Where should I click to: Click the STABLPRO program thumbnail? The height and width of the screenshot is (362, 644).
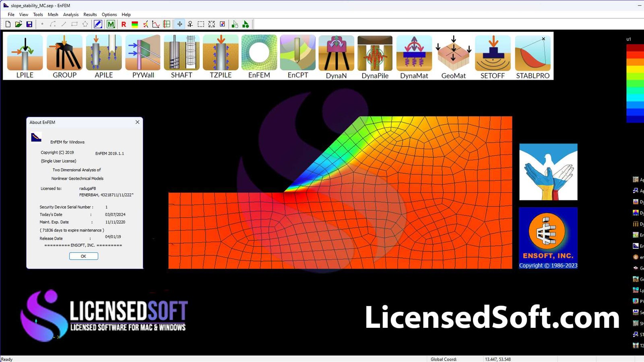(533, 56)
